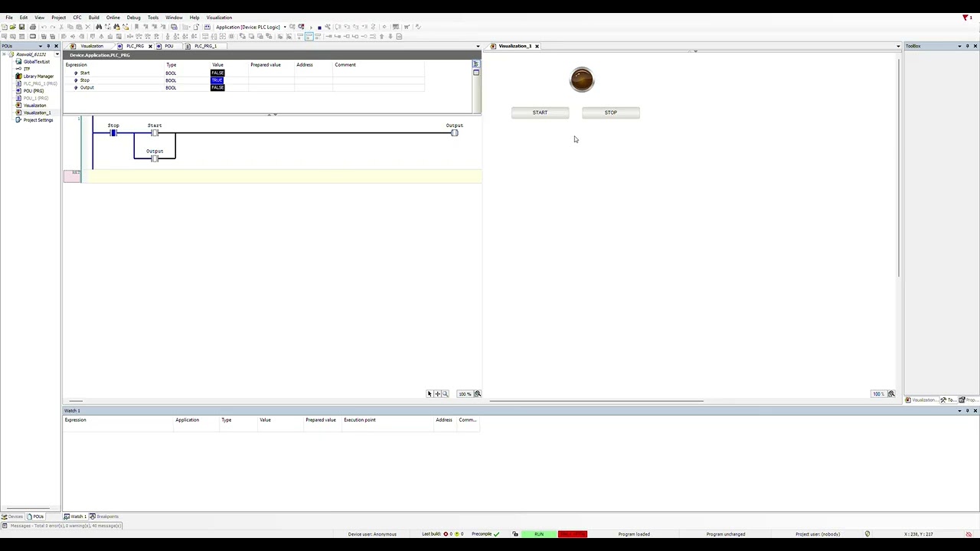
Task: Click the TRUE value of Stop
Action: coord(217,80)
